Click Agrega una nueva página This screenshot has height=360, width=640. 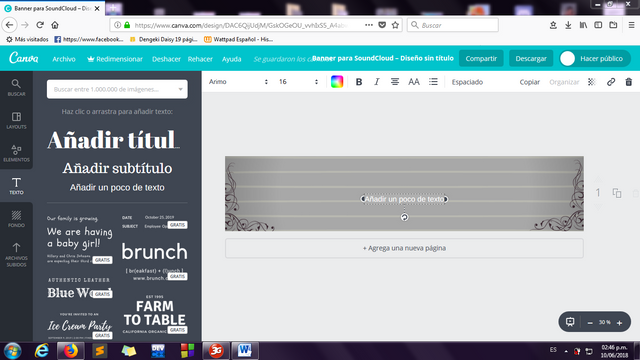404,248
